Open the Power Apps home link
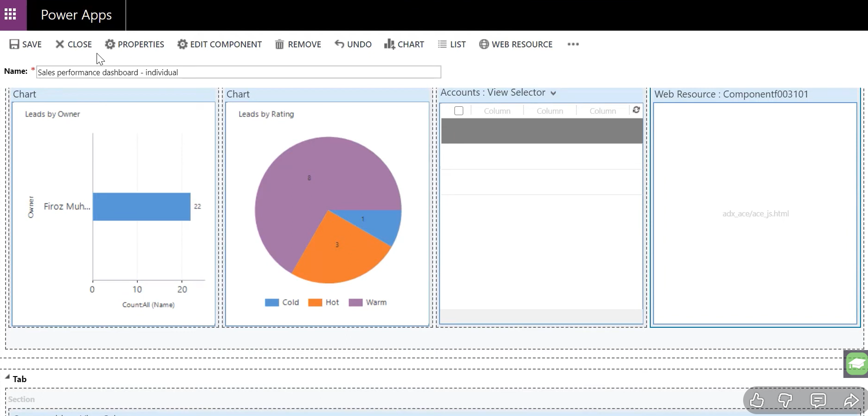The height and width of the screenshot is (416, 868). click(76, 15)
